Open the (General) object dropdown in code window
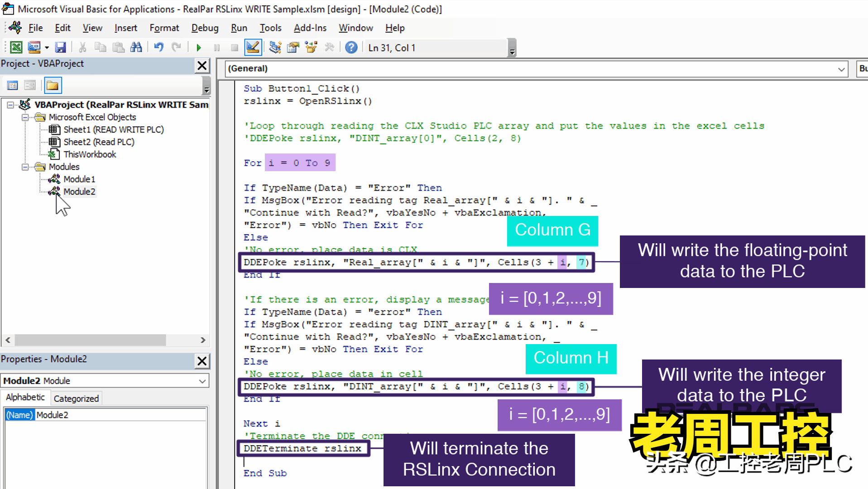 click(841, 69)
